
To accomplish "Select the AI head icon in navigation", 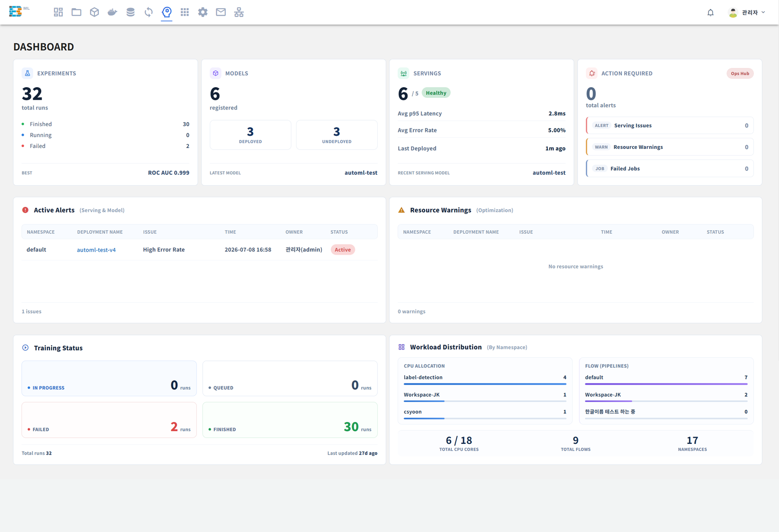I will [x=167, y=12].
